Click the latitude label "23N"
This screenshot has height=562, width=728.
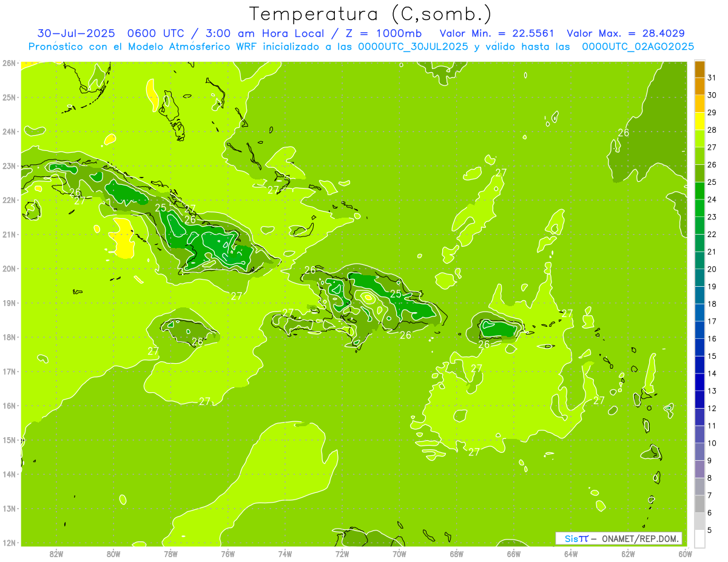point(9,166)
